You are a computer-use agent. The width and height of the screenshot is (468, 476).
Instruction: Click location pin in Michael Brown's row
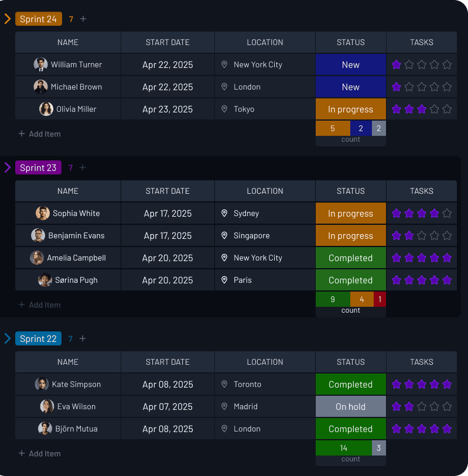[224, 87]
